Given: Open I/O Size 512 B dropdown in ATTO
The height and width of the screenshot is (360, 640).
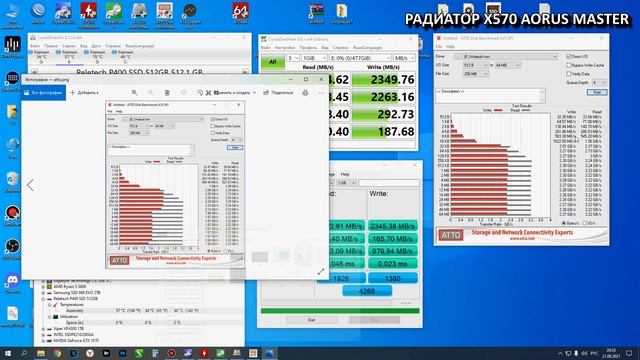Looking at the screenshot, I should pyautogui.click(x=476, y=65).
